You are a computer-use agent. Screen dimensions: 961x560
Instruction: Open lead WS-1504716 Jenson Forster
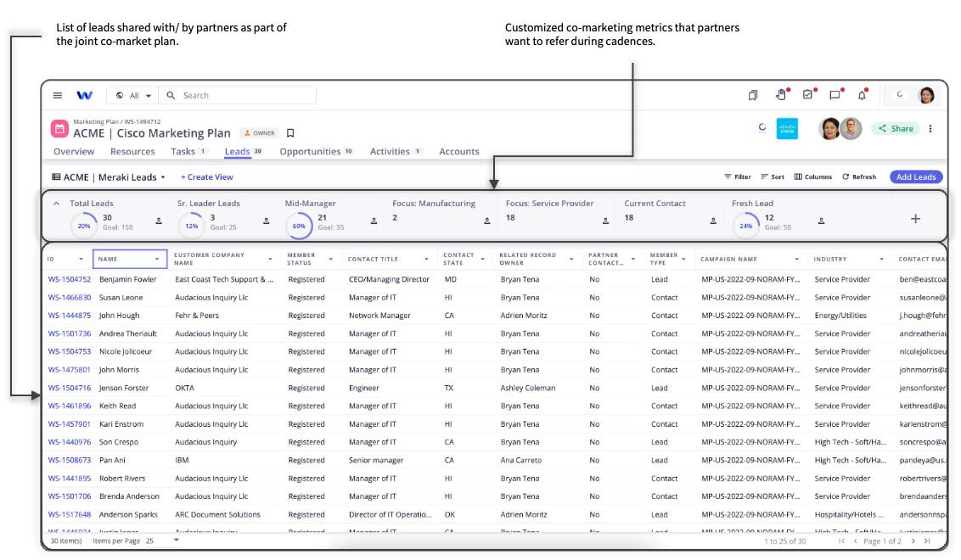70,388
